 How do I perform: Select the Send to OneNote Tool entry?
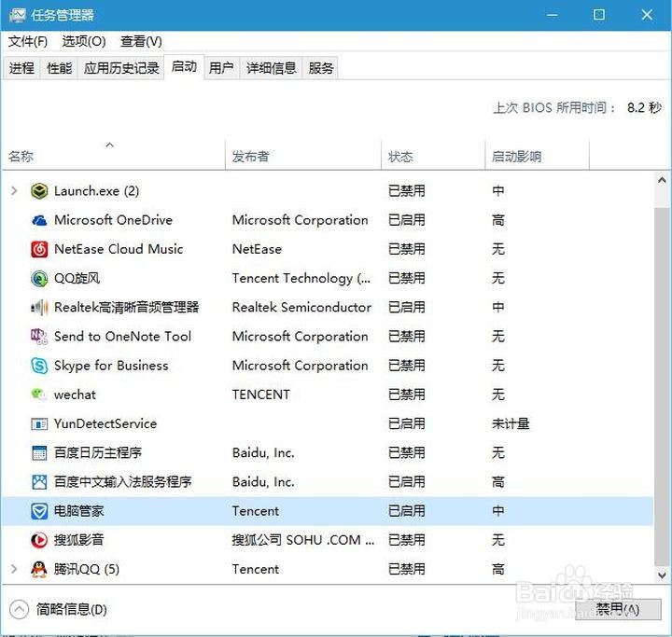tap(122, 337)
